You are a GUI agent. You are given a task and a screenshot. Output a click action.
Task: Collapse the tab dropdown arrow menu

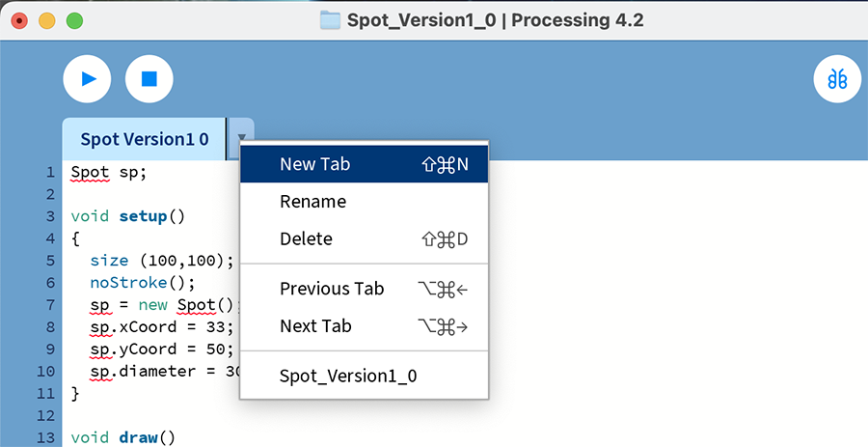coord(240,139)
